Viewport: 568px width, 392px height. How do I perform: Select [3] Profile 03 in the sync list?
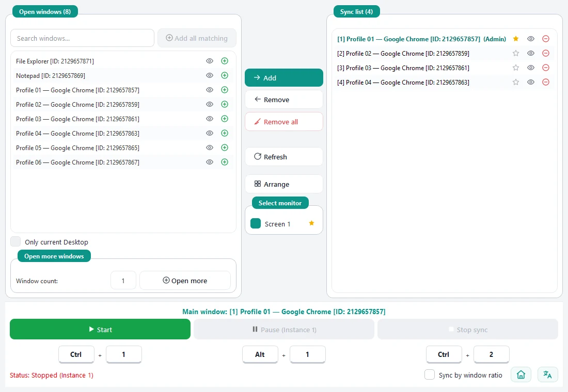444,68
